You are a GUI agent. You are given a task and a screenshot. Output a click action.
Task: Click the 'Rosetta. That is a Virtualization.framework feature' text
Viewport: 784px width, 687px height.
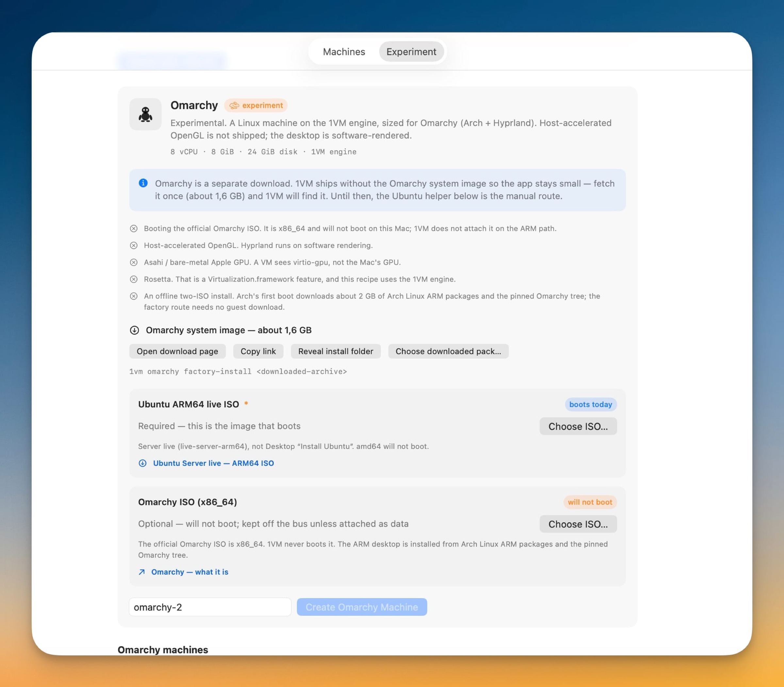click(300, 279)
